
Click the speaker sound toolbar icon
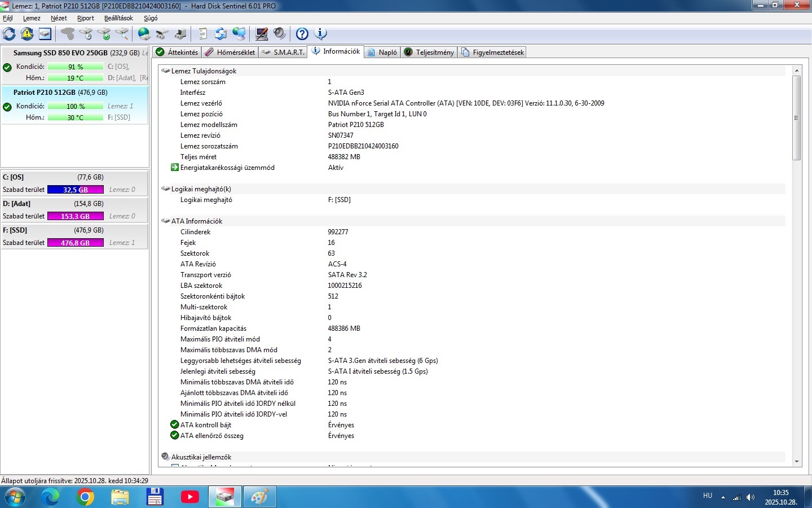click(280, 34)
